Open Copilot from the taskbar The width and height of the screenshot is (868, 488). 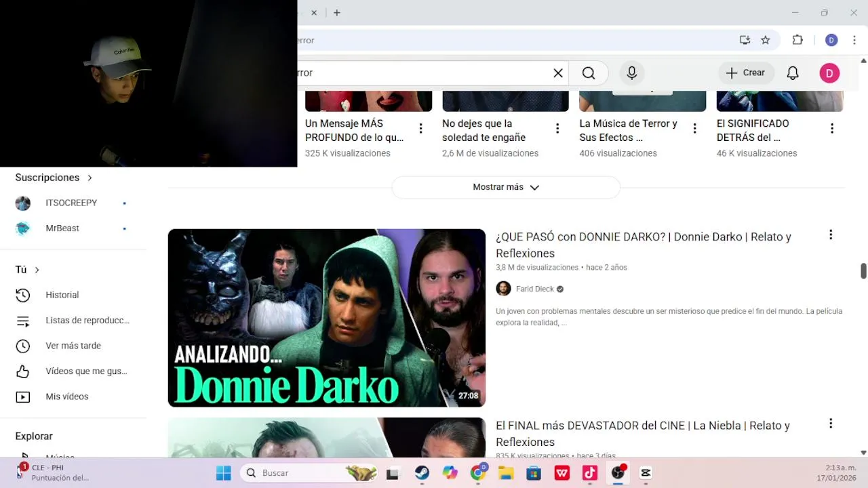450,473
